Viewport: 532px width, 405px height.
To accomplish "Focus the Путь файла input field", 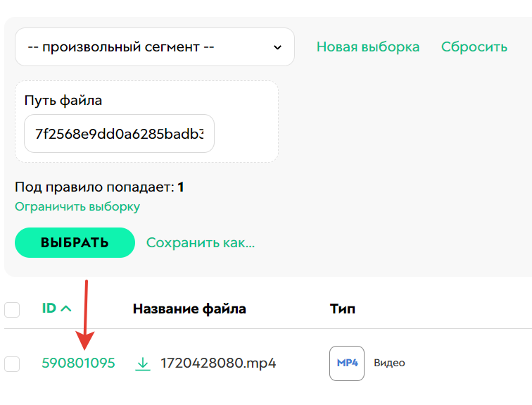I will coord(119,134).
